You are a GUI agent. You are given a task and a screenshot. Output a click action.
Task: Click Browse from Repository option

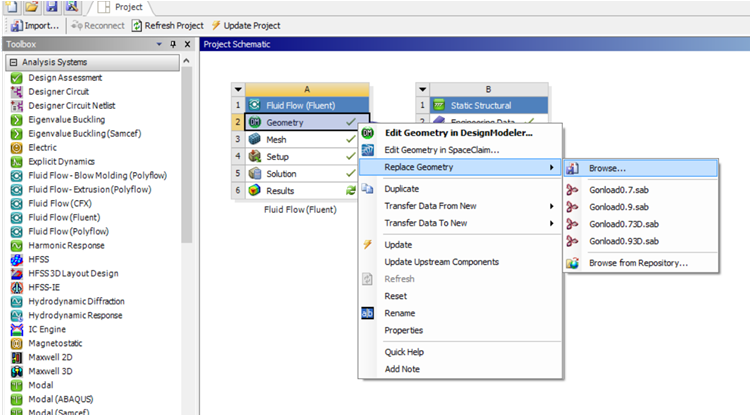pos(641,263)
